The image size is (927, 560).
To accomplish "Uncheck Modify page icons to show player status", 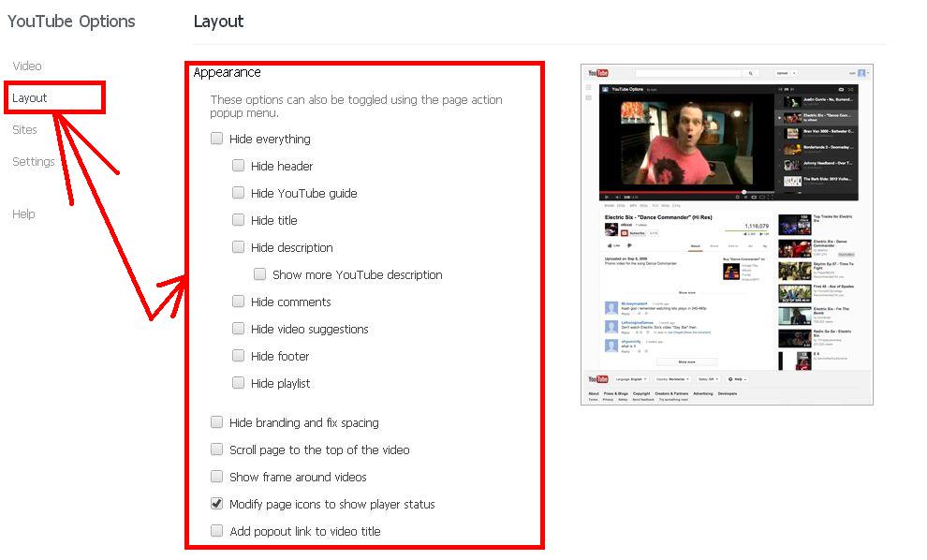I will pyautogui.click(x=217, y=504).
